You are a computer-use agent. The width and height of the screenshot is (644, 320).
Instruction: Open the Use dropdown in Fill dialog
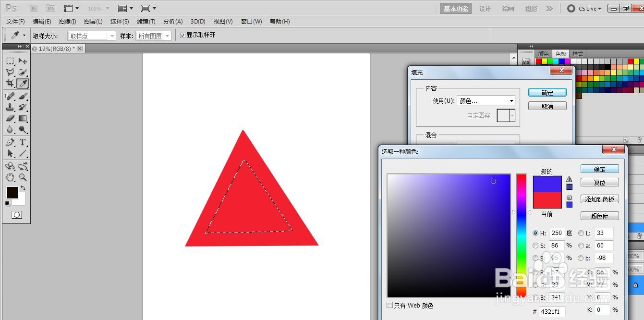click(486, 101)
